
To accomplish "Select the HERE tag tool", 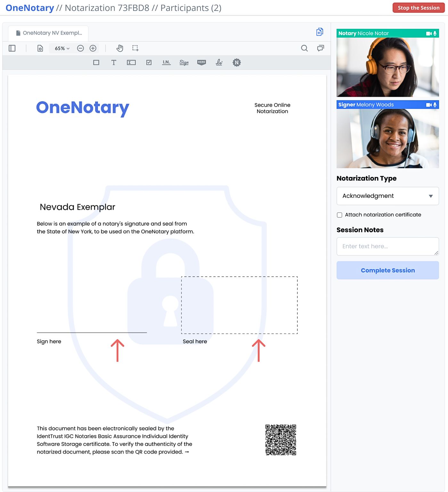I will click(x=201, y=62).
